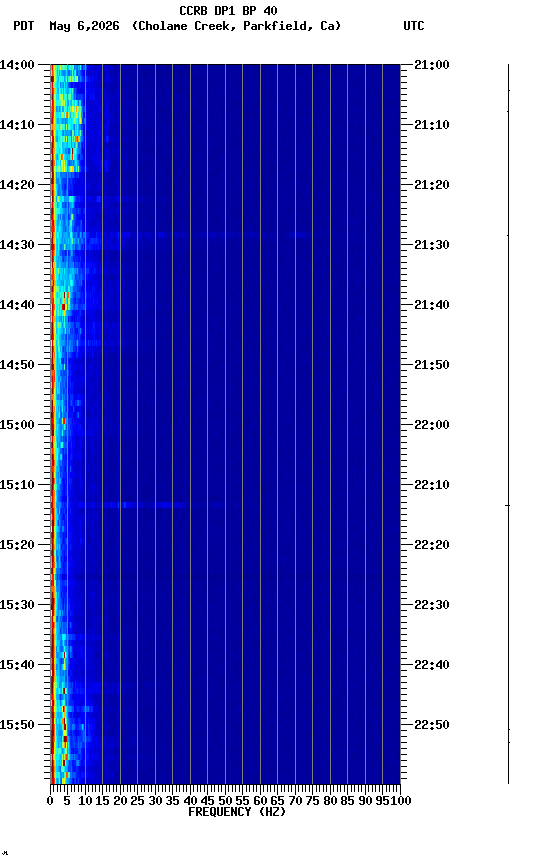Click the 0 Hz frequency tick label

50,801
